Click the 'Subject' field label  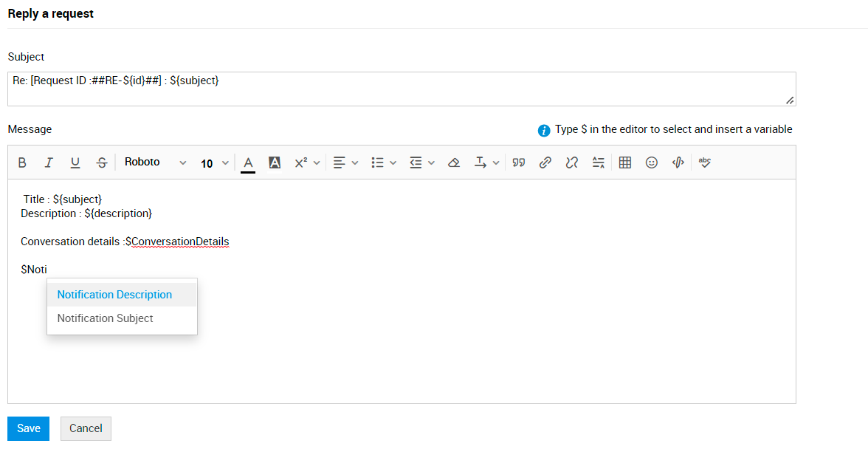click(26, 56)
